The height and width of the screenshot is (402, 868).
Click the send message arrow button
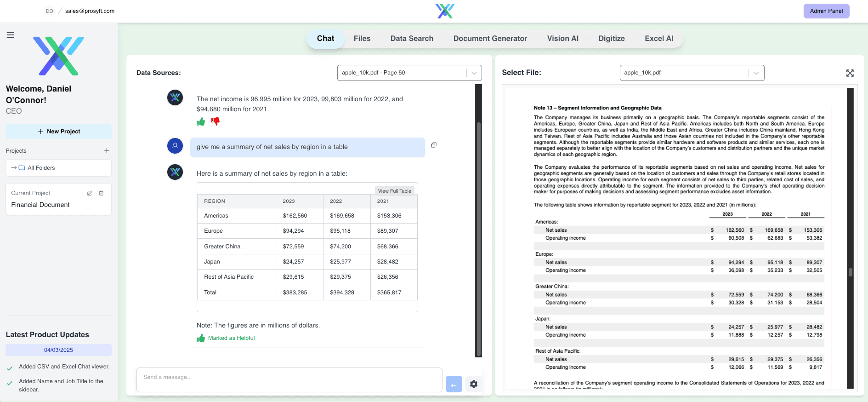(454, 384)
